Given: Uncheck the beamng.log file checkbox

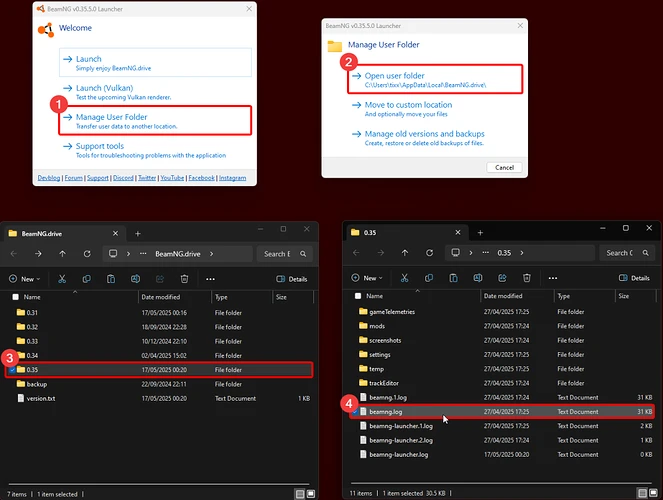Looking at the screenshot, I should pos(355,412).
